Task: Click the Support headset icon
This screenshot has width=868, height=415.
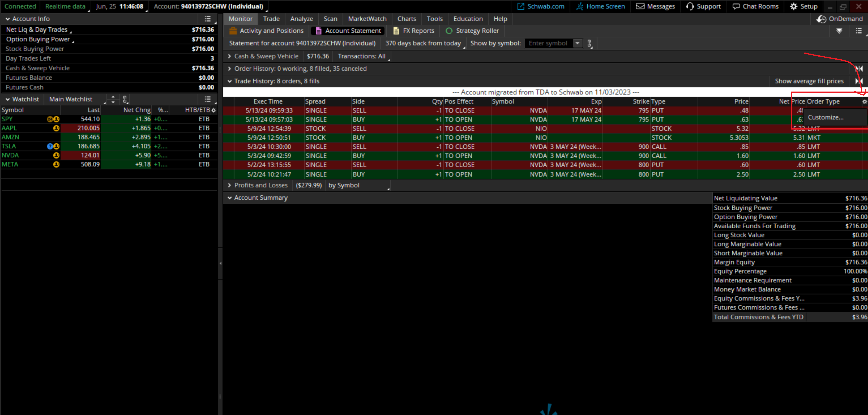Action: (x=690, y=6)
